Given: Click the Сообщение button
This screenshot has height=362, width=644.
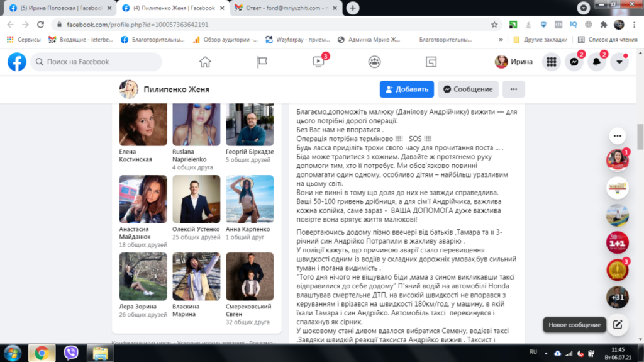Looking at the screenshot, I should (468, 89).
